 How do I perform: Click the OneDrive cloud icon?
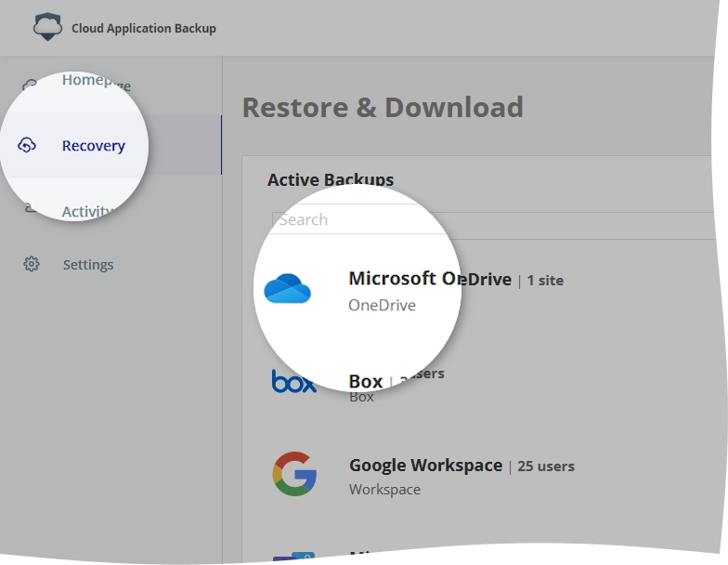point(288,288)
